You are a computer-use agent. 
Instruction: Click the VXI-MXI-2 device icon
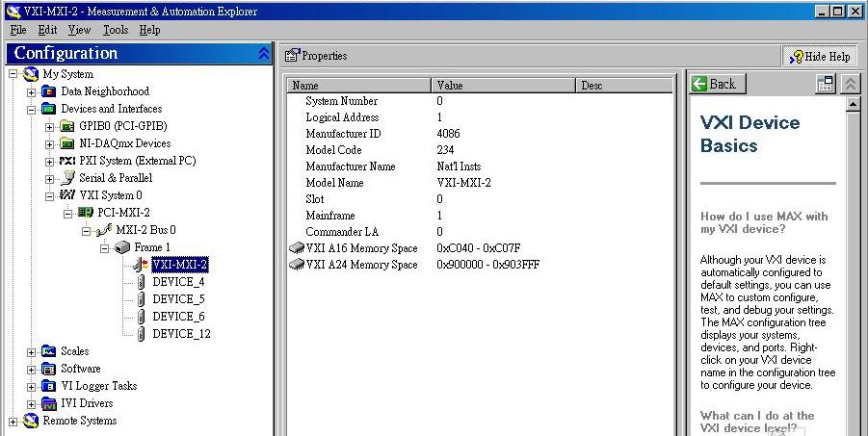point(142,265)
